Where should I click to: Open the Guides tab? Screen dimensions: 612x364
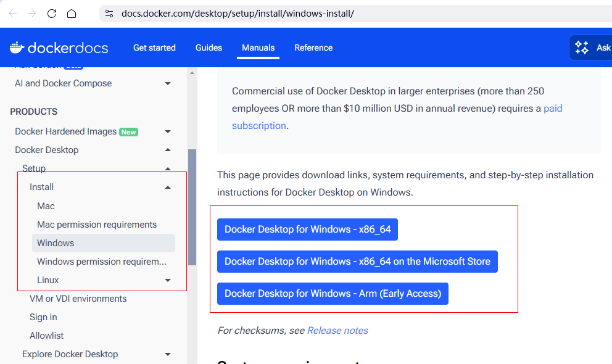pyautogui.click(x=209, y=48)
